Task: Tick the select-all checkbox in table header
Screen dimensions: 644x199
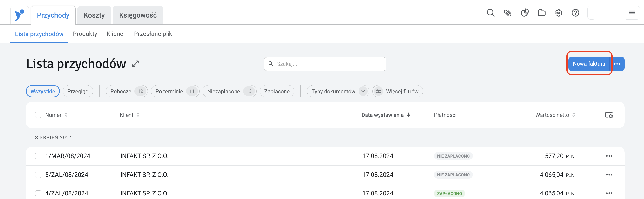Action: pos(38,115)
